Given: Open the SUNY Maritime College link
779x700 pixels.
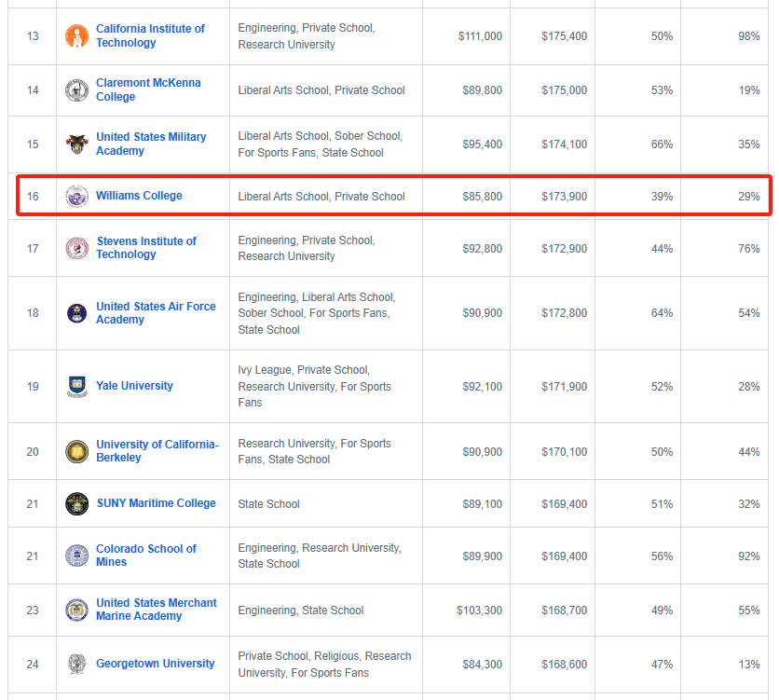Looking at the screenshot, I should tap(156, 503).
